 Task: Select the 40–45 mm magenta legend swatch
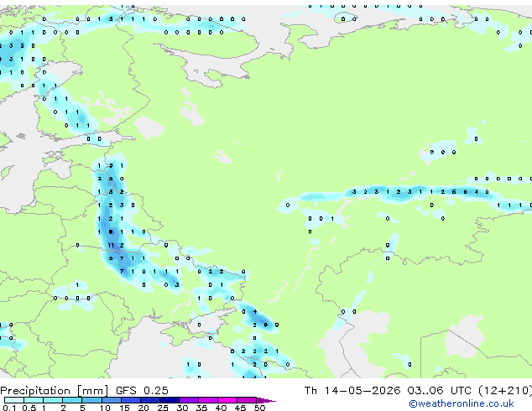pos(227,400)
